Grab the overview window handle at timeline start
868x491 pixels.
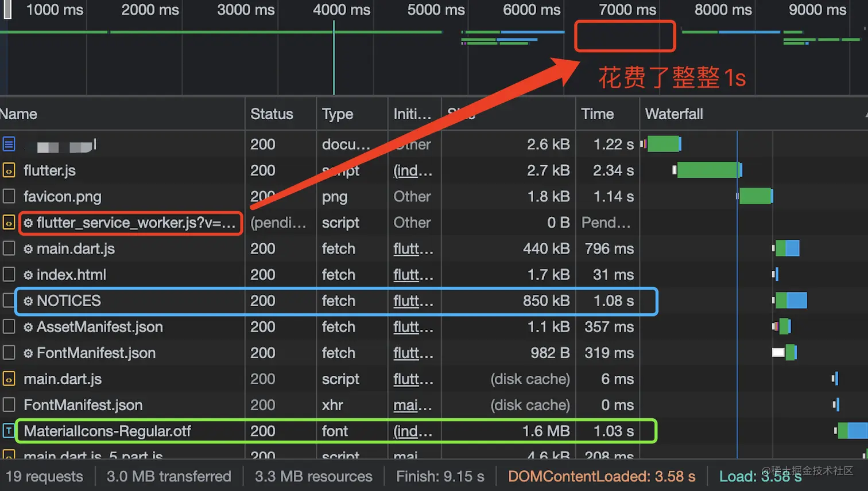point(7,9)
